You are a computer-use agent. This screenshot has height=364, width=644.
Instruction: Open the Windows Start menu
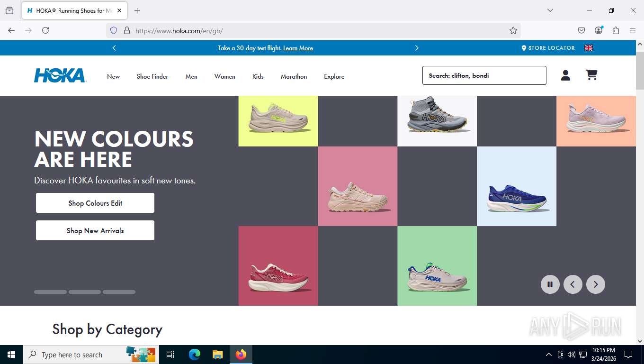click(11, 355)
